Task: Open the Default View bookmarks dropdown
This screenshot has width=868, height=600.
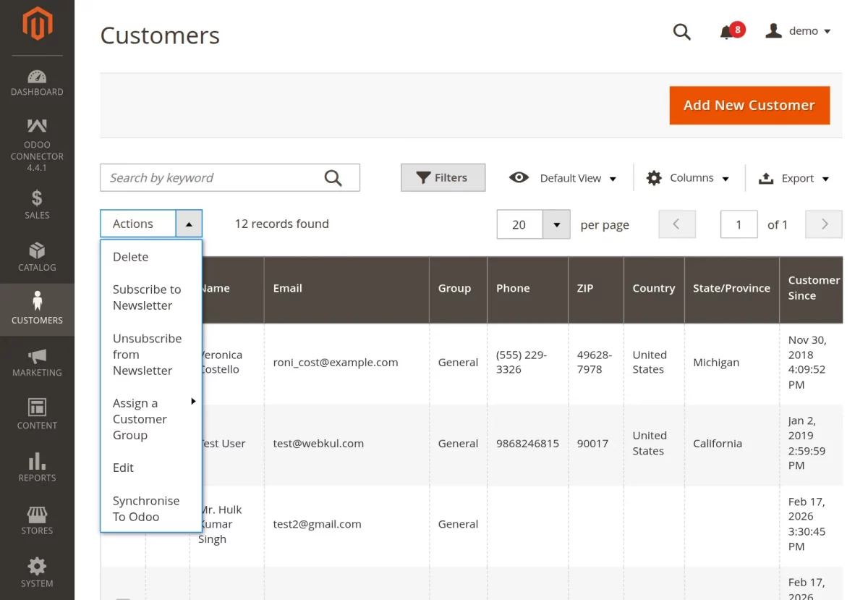Action: [563, 178]
